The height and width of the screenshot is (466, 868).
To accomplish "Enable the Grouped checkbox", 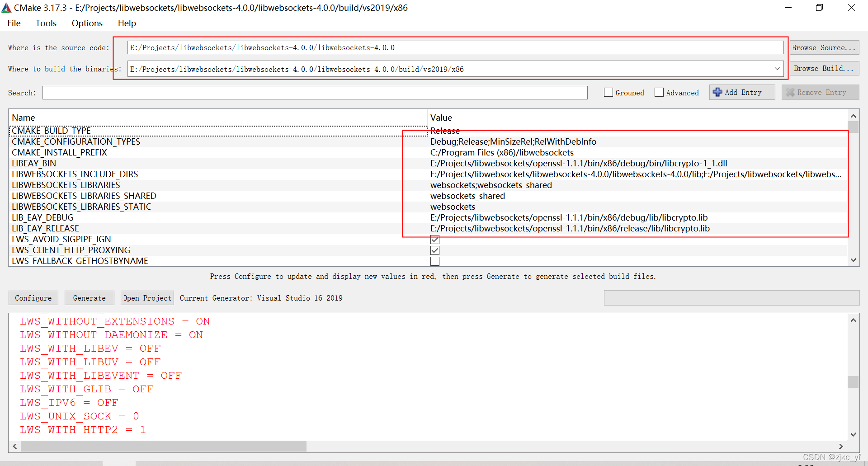I will pos(608,92).
